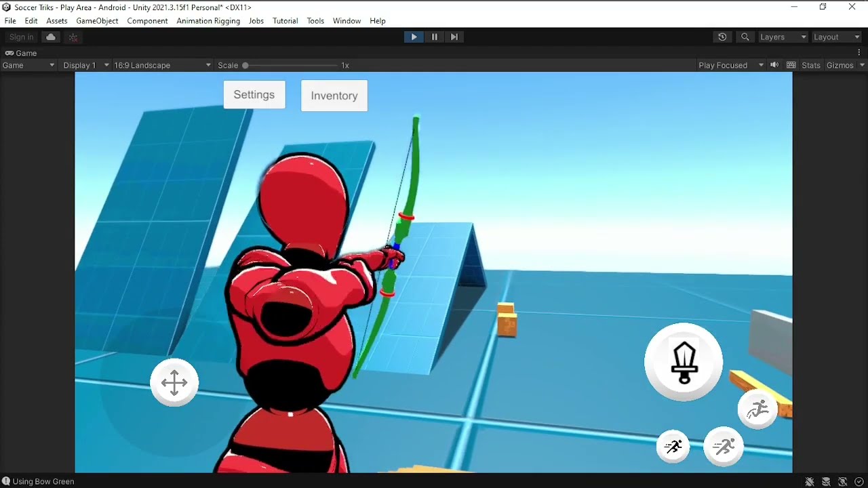Open the GameObject menu
868x488 pixels.
pos(97,21)
